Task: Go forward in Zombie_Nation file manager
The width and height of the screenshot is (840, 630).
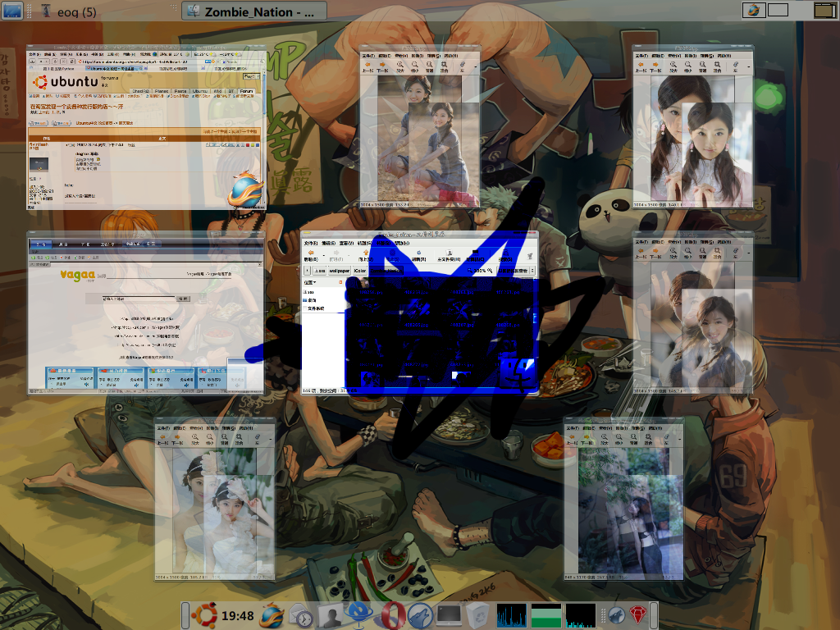Action: click(x=336, y=255)
